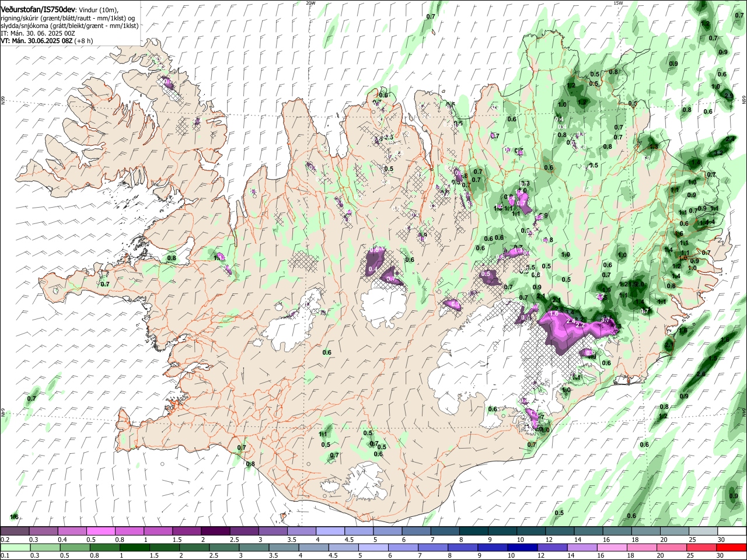Click the 15W longitude label
747x560 pixels.
(618, 3)
